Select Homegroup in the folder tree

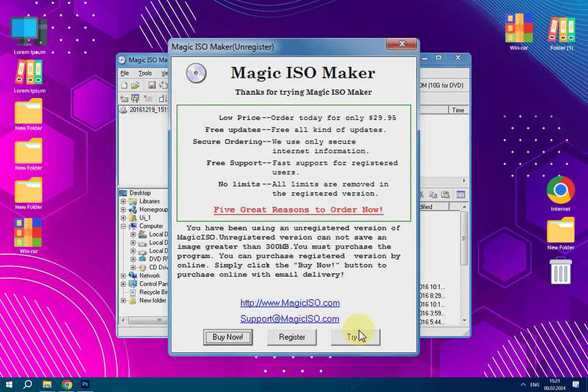pyautogui.click(x=153, y=209)
